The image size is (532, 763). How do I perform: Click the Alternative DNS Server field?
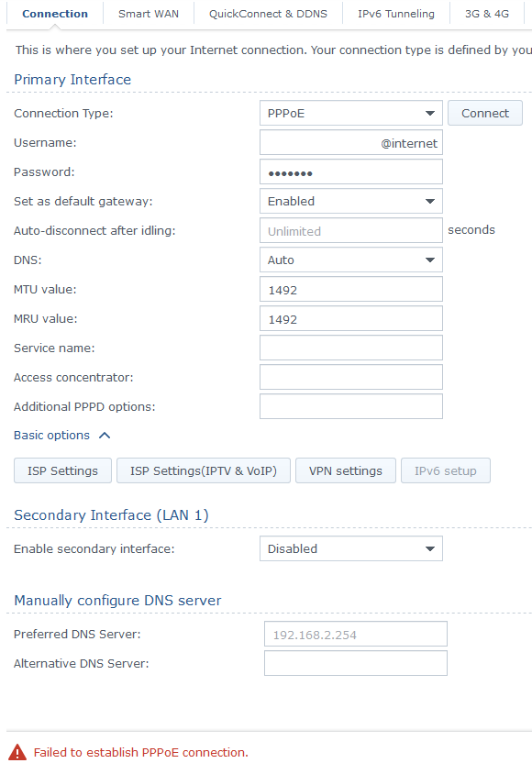(x=356, y=663)
